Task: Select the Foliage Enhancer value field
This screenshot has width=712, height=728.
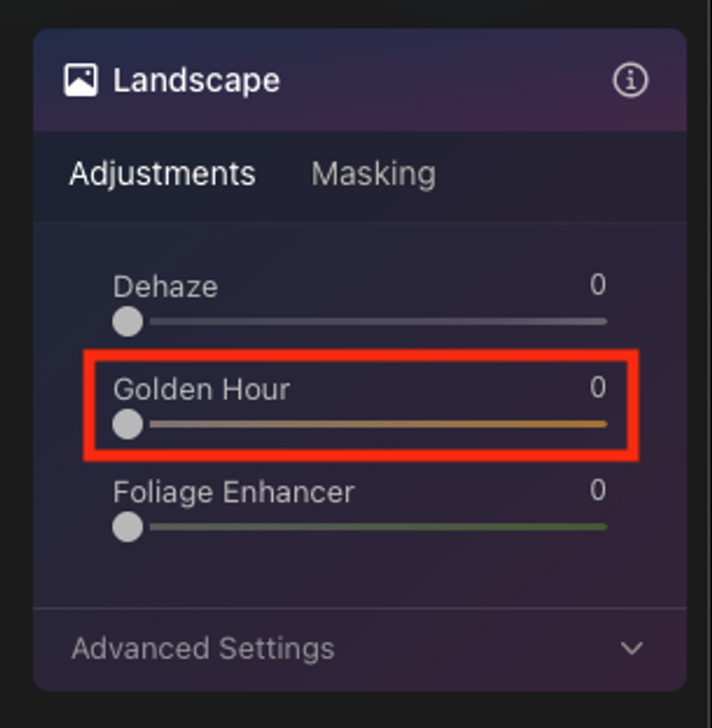Action: tap(598, 490)
